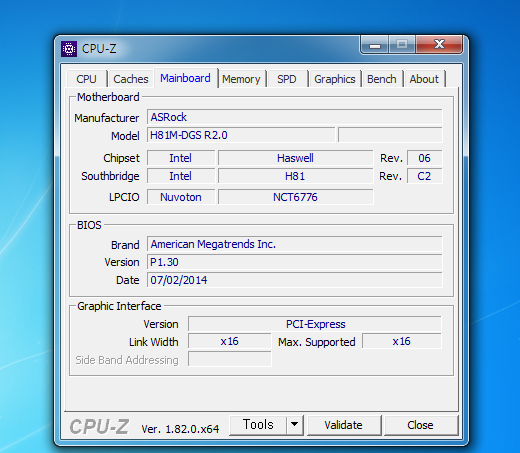Click the Link Width x16 value

click(x=229, y=342)
